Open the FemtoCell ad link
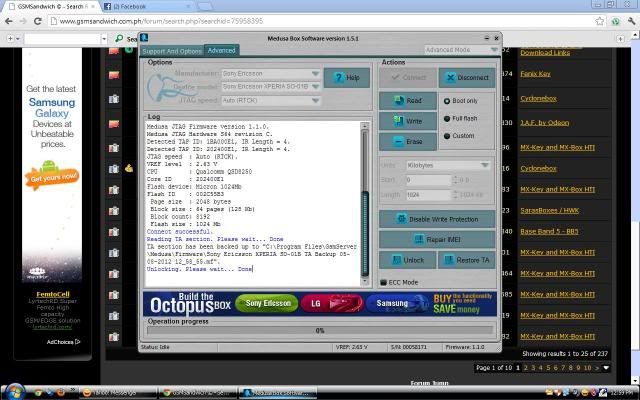The height and width of the screenshot is (400, 640). [x=53, y=294]
